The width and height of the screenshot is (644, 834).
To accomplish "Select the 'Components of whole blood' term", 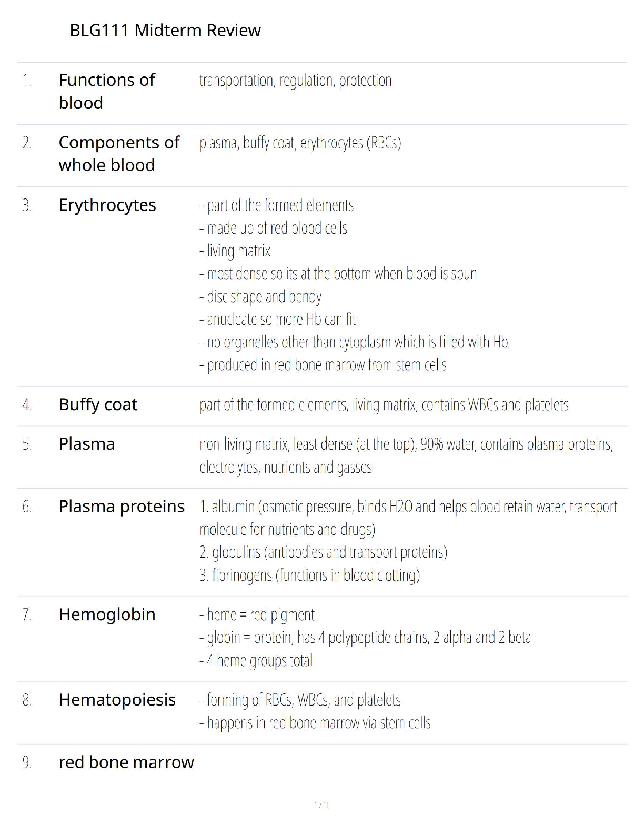I will (119, 154).
